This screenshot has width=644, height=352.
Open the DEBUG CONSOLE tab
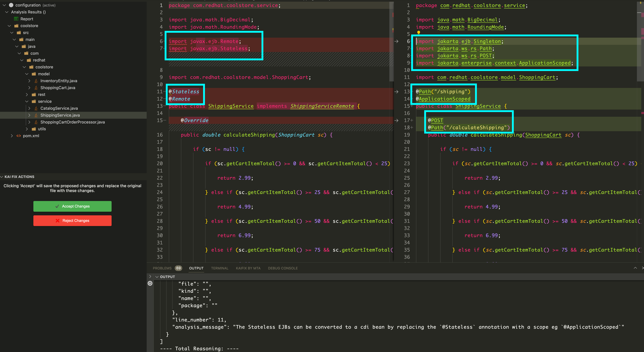click(283, 268)
